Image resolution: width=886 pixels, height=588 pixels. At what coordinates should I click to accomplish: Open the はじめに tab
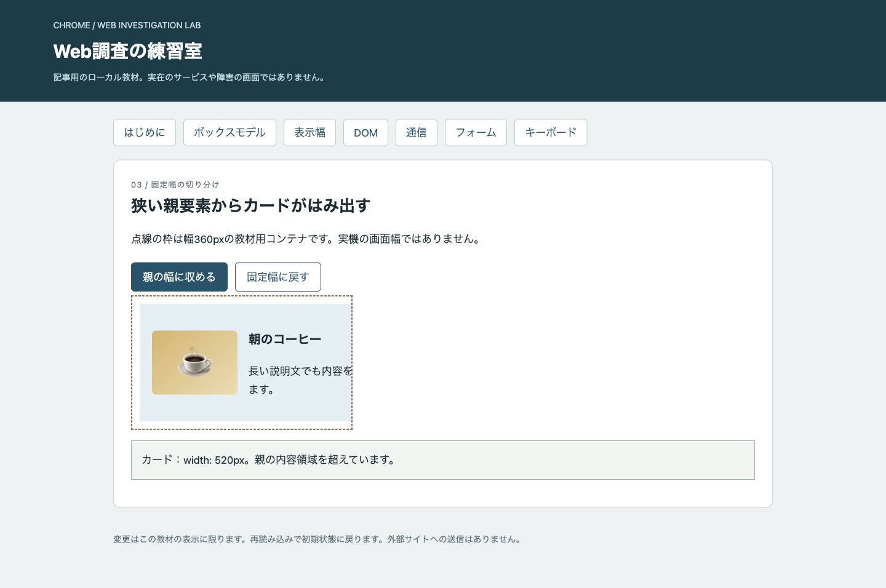point(145,132)
